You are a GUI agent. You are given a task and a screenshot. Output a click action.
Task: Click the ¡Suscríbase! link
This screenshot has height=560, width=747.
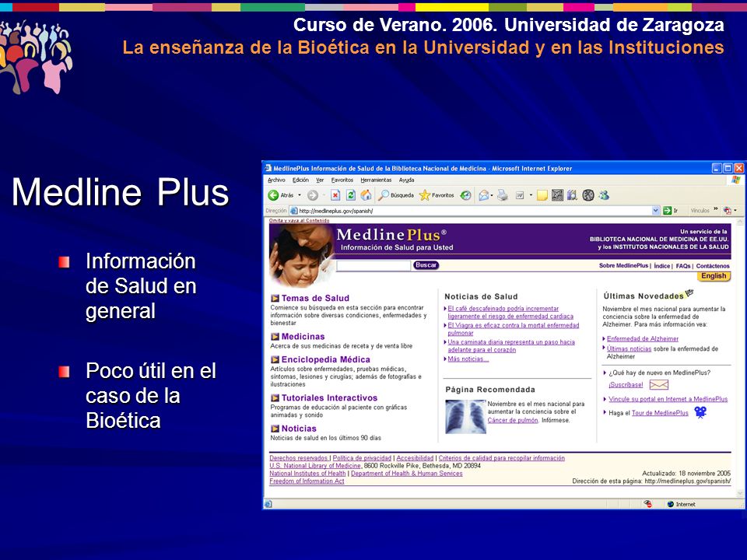tap(626, 385)
